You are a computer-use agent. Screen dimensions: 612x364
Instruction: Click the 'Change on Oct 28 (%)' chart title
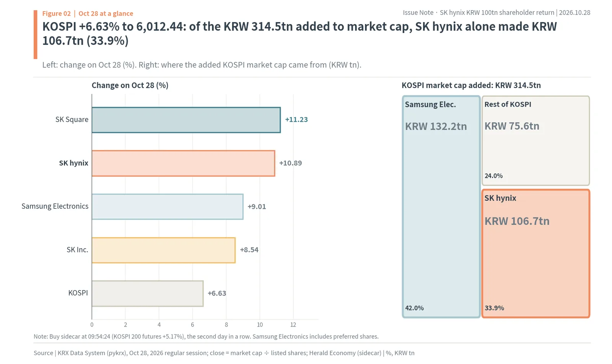pos(130,85)
